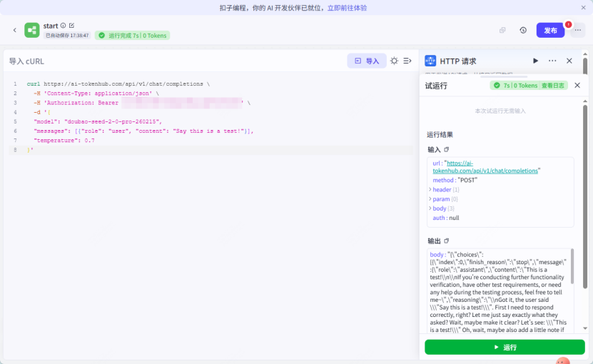Screen dimensions: 593x364
Task: Open the ai-tokenhub.com URL link in input
Action: click(485, 167)
